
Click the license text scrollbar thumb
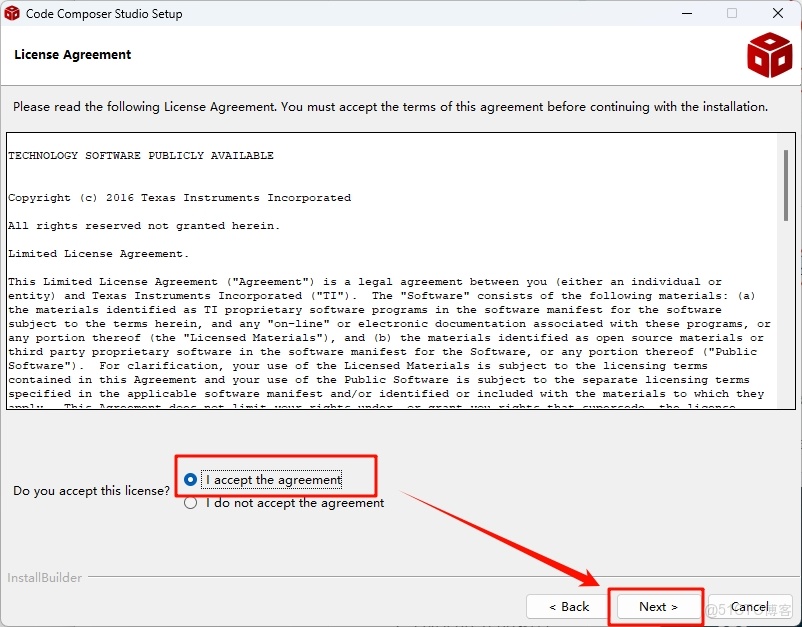[786, 186]
